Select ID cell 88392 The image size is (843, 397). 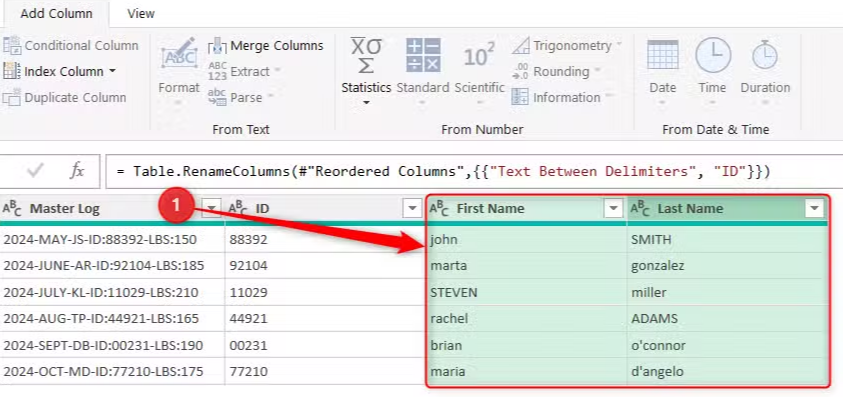tap(325, 239)
